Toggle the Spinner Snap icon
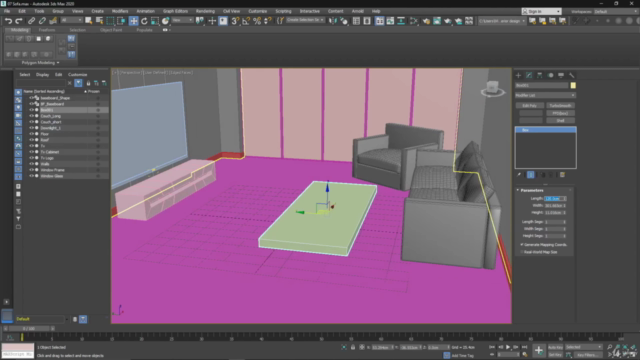Image resolution: width=640 pixels, height=360 pixels. coord(267,21)
